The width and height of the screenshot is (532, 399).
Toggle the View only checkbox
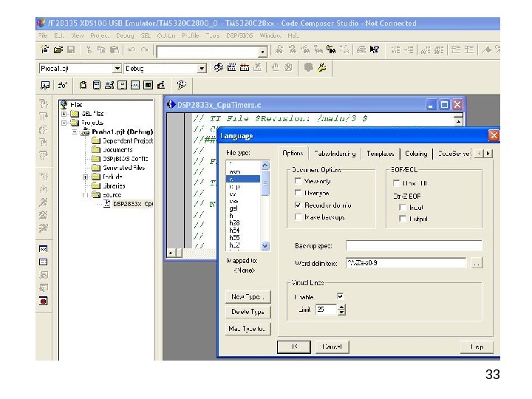[x=298, y=181]
